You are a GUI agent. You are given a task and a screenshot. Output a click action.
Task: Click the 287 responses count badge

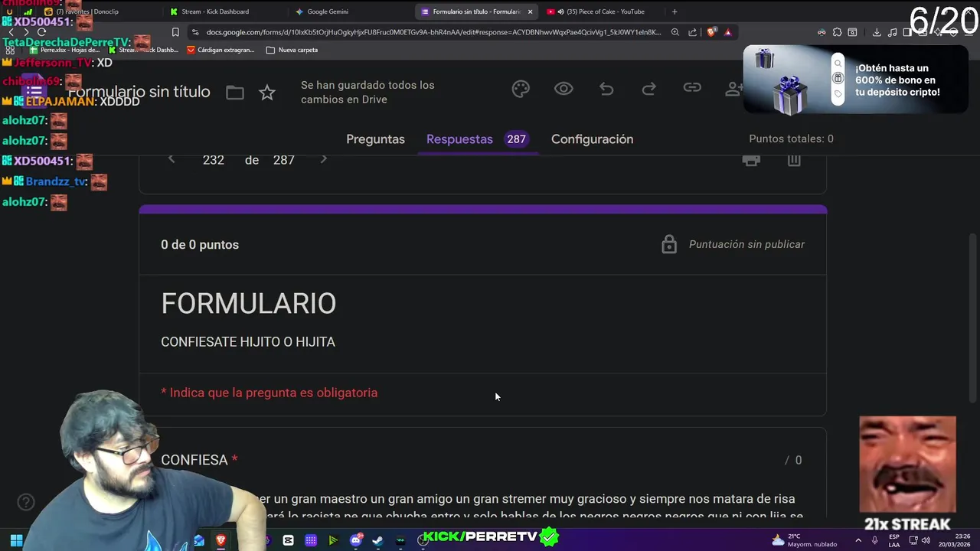(x=516, y=139)
